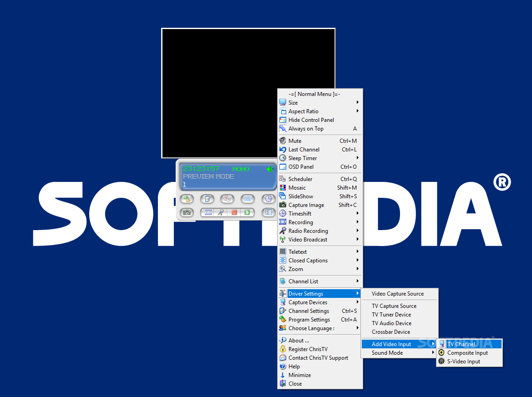Select Composite Input option
The image size is (532, 397).
coord(469,353)
